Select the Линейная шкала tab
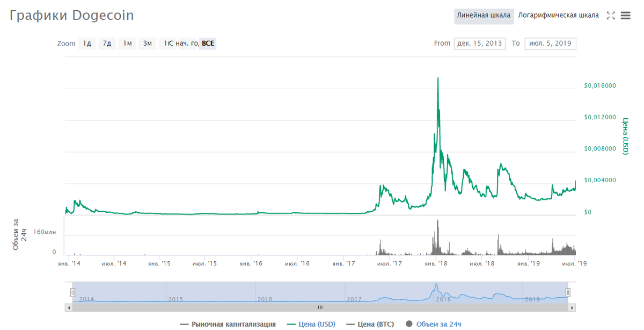 pyautogui.click(x=484, y=16)
